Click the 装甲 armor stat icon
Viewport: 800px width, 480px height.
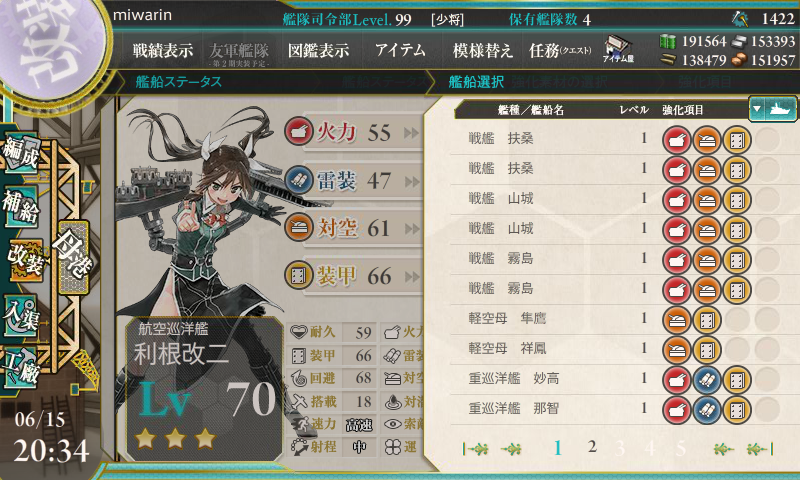pyautogui.click(x=298, y=275)
